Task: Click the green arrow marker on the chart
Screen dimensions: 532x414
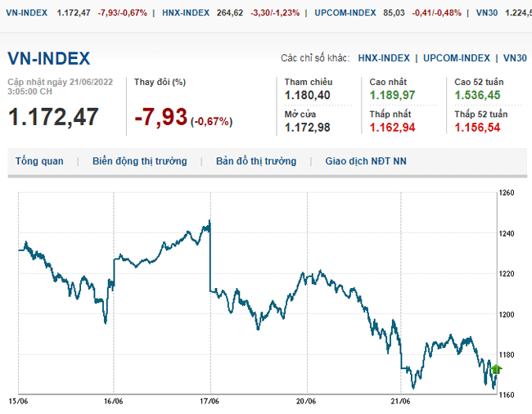Action: click(x=495, y=369)
